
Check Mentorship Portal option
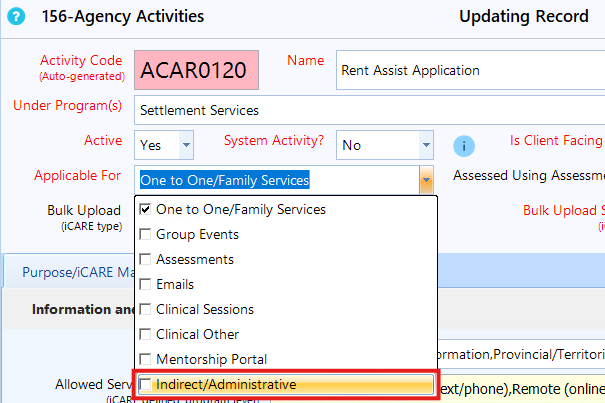(x=145, y=359)
